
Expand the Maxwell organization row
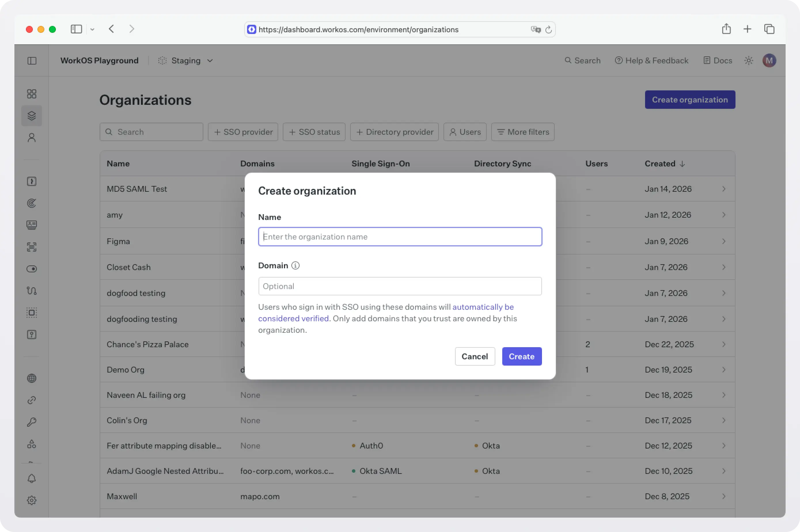tap(724, 496)
